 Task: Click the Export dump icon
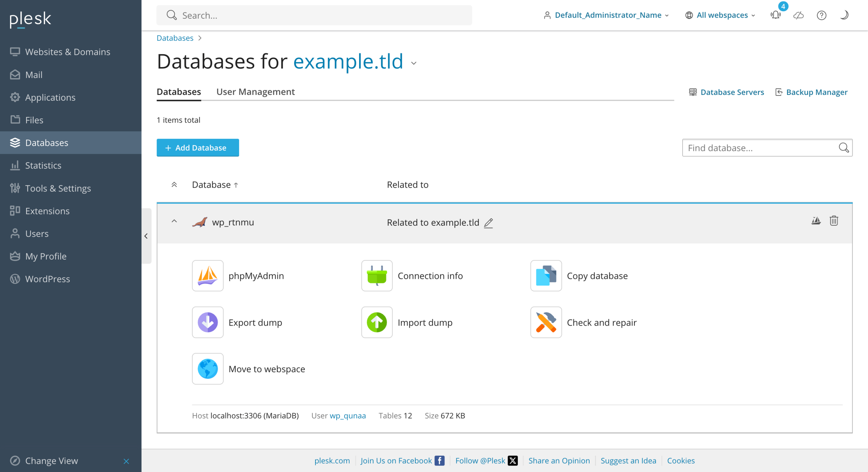[208, 322]
